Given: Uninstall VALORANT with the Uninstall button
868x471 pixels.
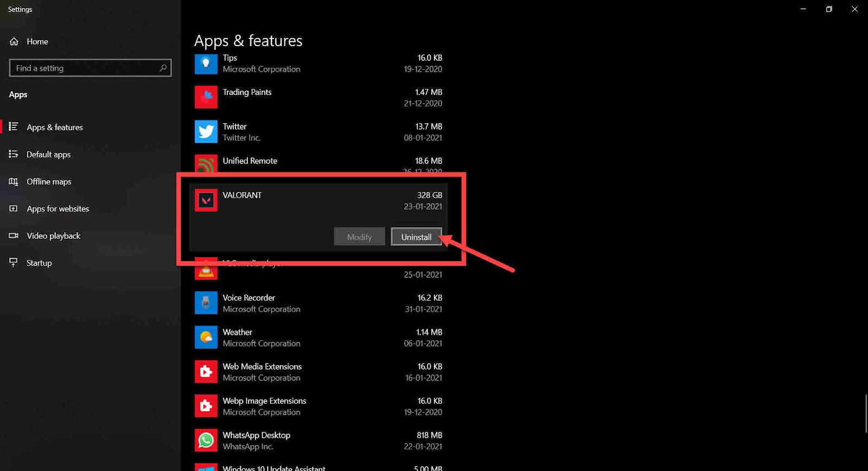Looking at the screenshot, I should (x=416, y=237).
